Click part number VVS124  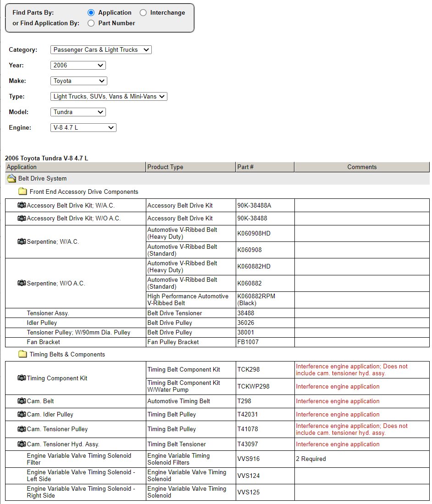click(x=248, y=476)
